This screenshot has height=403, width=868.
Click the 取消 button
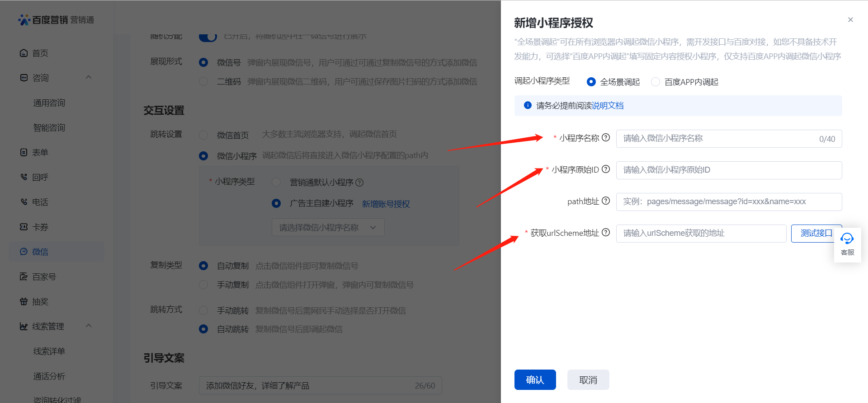click(x=588, y=380)
